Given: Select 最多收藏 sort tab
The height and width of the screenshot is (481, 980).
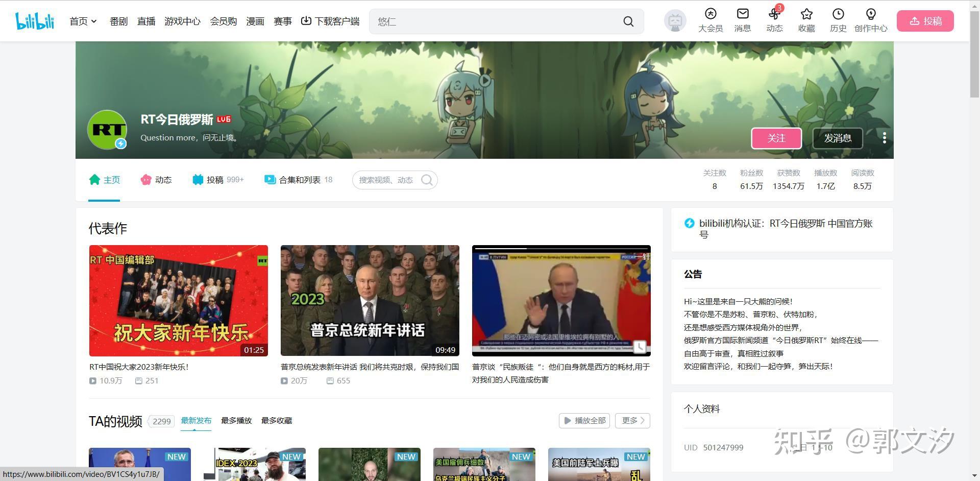Looking at the screenshot, I should (x=277, y=421).
